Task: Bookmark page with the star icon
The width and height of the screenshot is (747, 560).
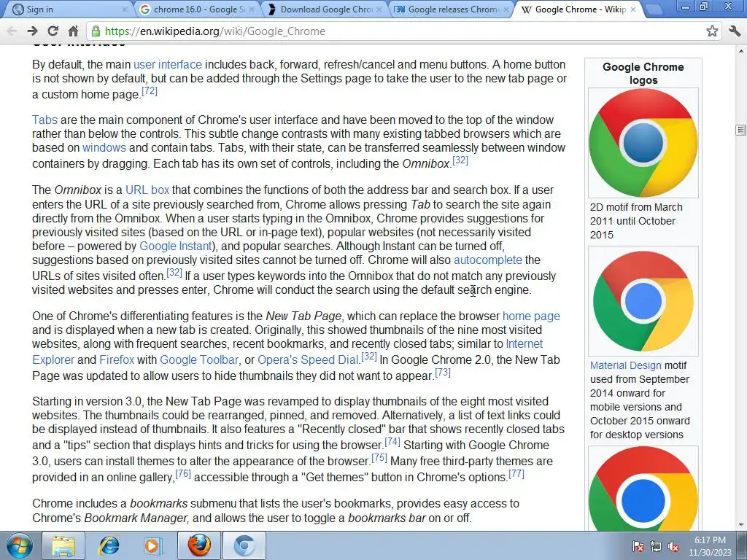Action: pos(712,31)
